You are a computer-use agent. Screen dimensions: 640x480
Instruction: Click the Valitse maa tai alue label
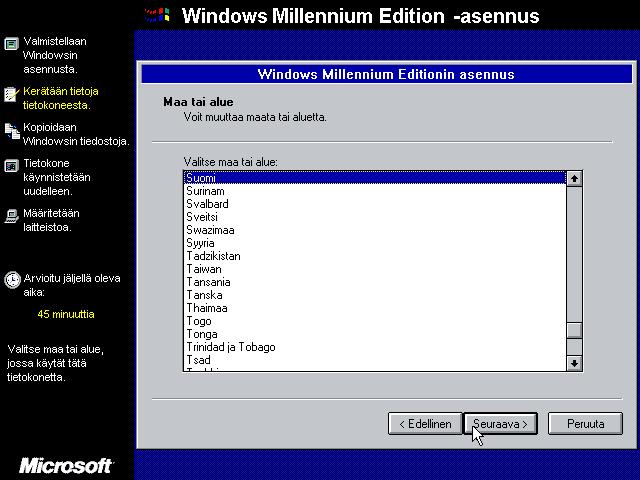pyautogui.click(x=231, y=162)
